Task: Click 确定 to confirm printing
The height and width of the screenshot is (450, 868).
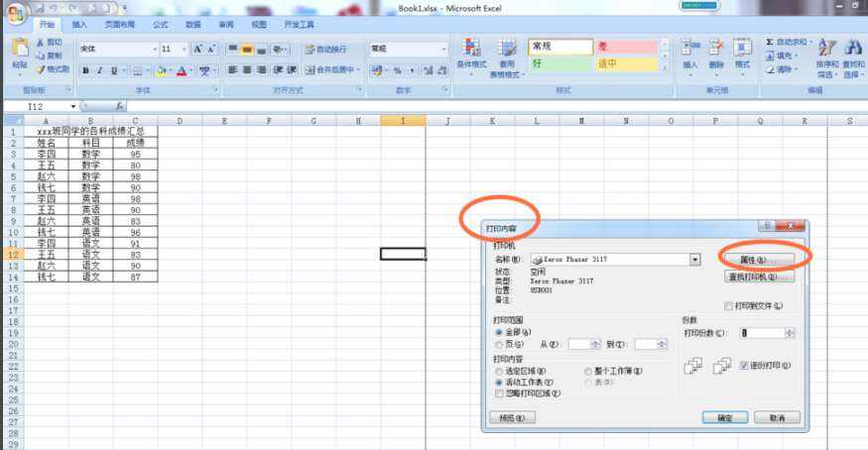Action: pyautogui.click(x=725, y=418)
